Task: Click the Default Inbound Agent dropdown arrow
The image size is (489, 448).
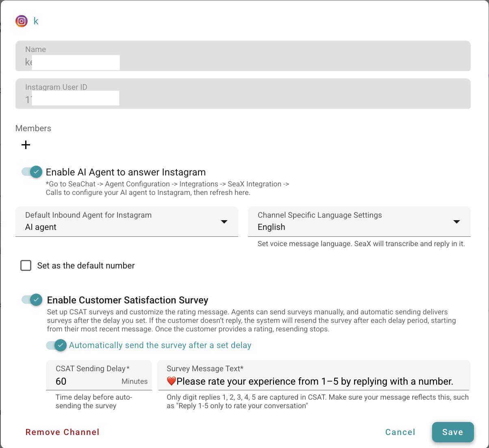Action: click(224, 222)
